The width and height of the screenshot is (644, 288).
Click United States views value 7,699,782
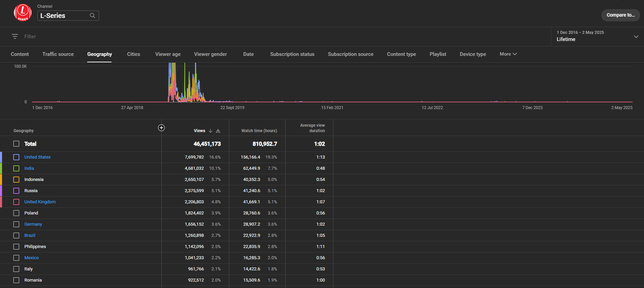194,157
